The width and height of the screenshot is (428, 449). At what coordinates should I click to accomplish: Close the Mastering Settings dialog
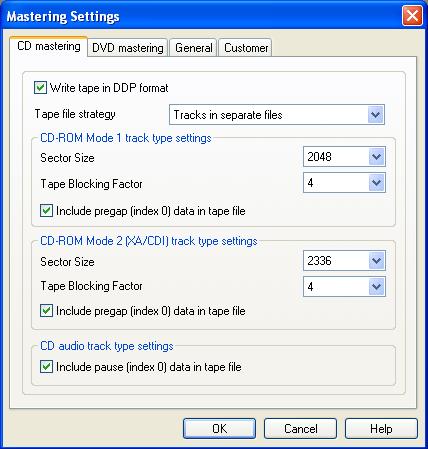[x=412, y=16]
